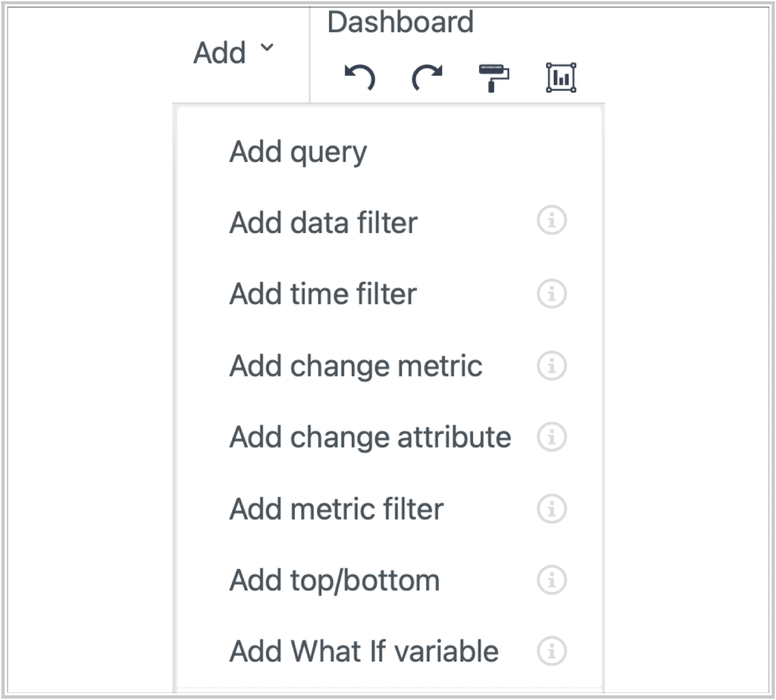Click the redo arrow icon
776x700 pixels.
coord(427,77)
